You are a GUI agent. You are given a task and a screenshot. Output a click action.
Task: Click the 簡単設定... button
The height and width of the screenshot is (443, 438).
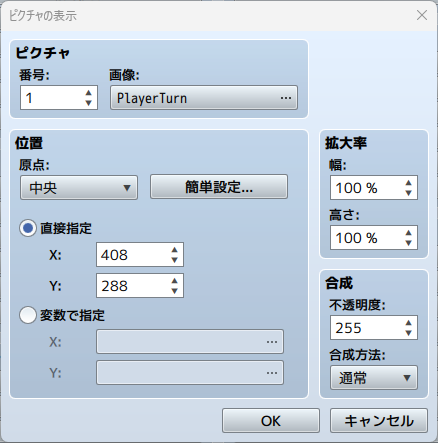point(219,187)
